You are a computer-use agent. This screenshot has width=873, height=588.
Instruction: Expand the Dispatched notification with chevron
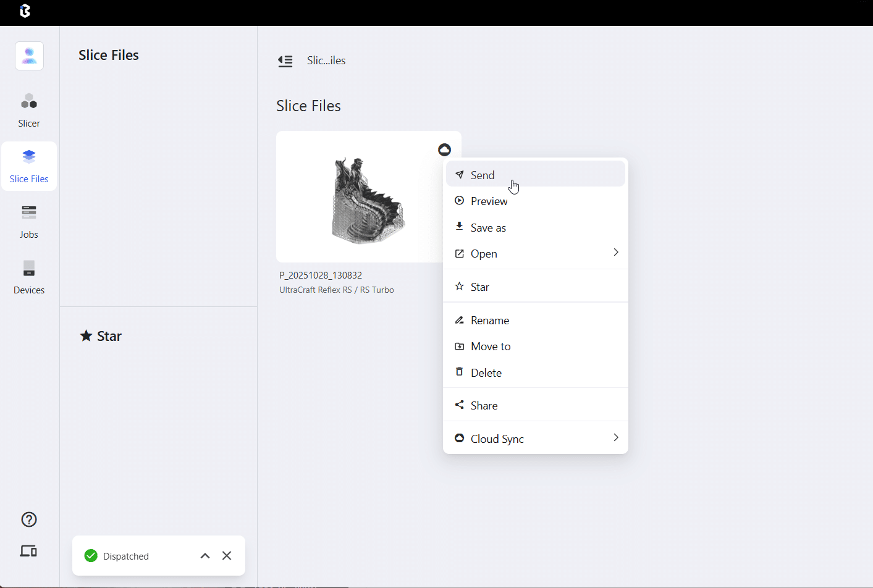[205, 556]
